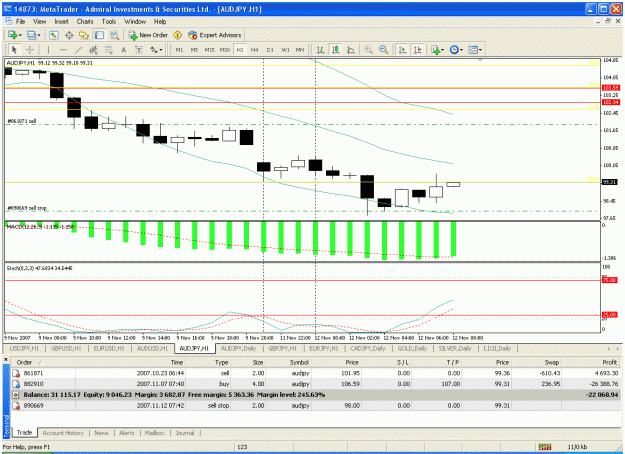Toggle the Expert Advisors button
625x454 pixels.
(x=215, y=35)
